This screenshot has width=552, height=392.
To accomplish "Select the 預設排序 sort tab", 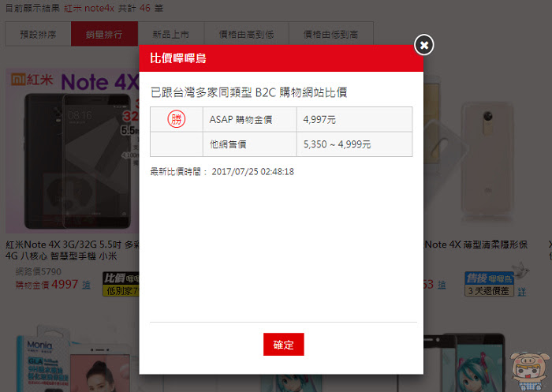I will coord(38,34).
